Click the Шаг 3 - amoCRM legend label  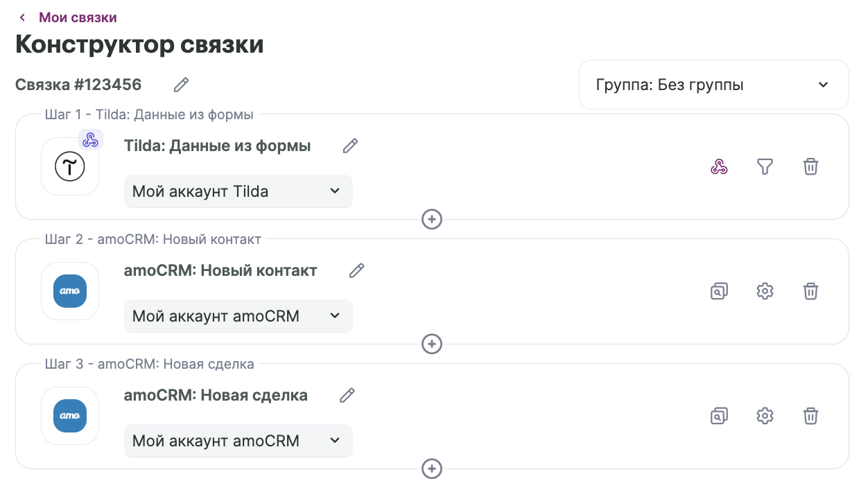click(150, 364)
